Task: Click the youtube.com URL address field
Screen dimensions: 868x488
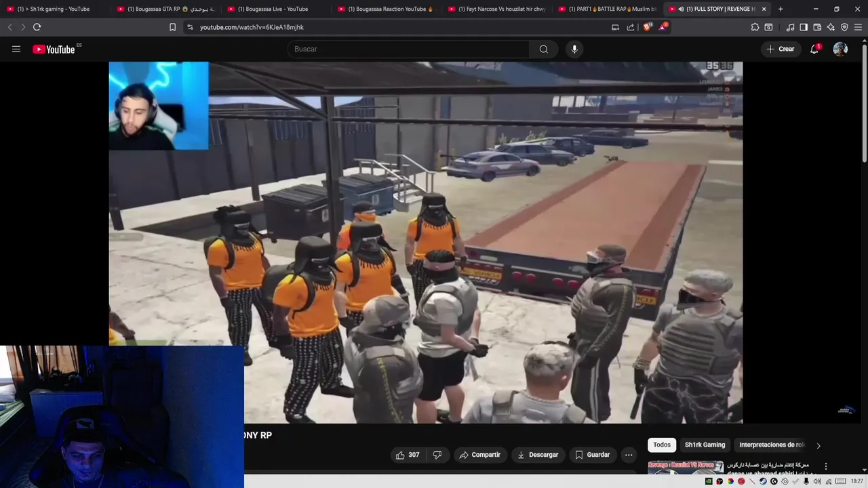Action: tap(252, 27)
